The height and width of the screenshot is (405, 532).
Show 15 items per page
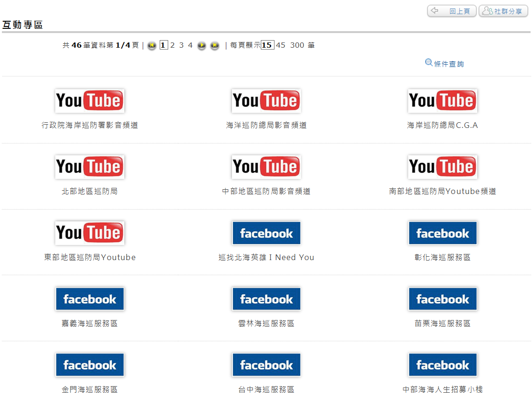coord(267,45)
